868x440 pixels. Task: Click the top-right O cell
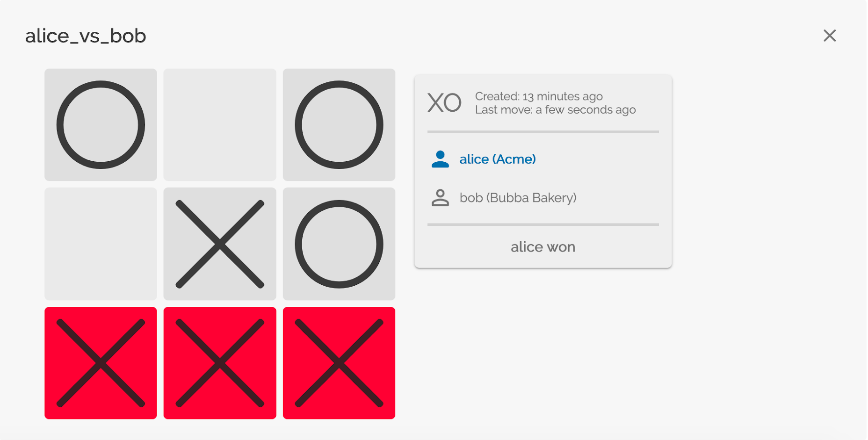coord(339,125)
